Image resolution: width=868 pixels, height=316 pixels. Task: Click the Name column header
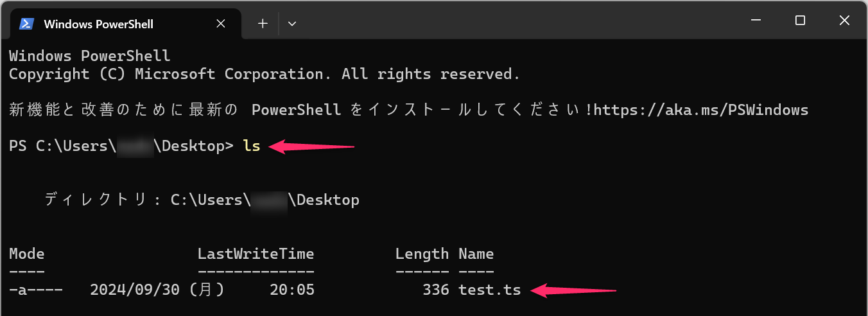pos(476,254)
